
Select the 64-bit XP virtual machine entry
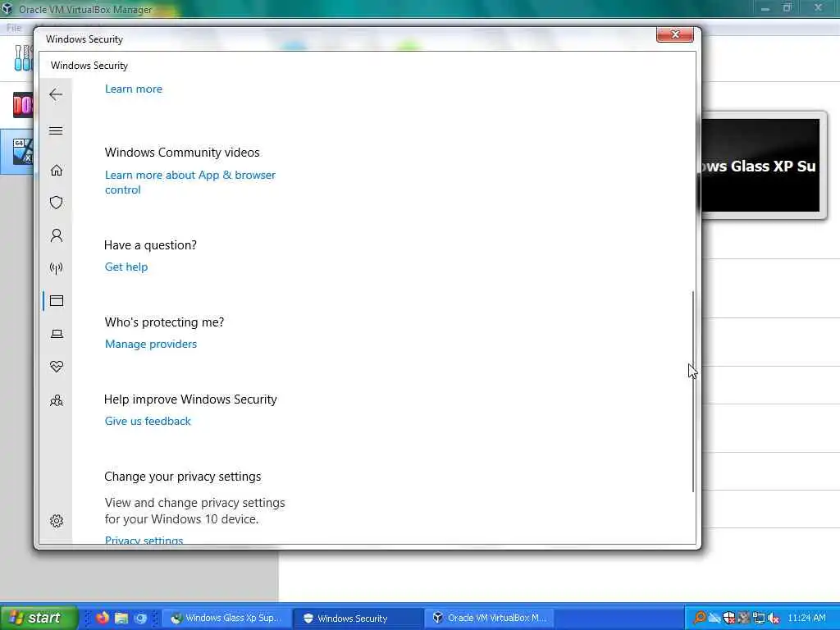coord(16,152)
